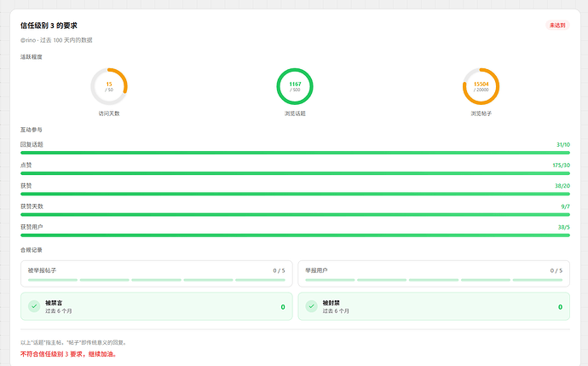Click the 38/20 value
The width and height of the screenshot is (588, 366).
coord(562,186)
